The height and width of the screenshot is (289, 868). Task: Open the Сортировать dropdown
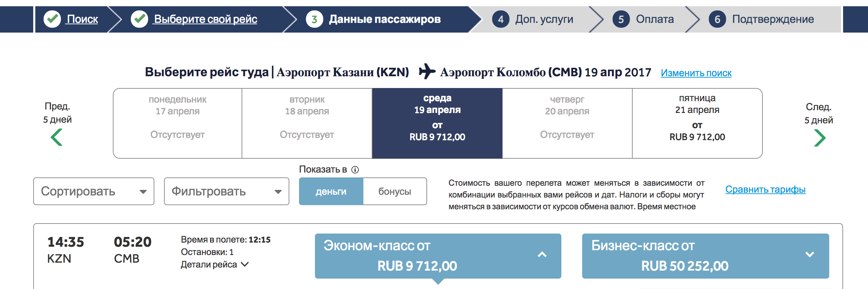coord(94,191)
